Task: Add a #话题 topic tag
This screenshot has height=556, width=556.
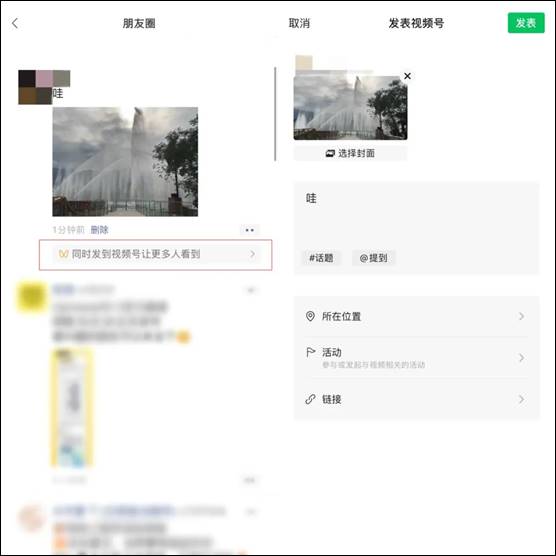Action: (321, 258)
